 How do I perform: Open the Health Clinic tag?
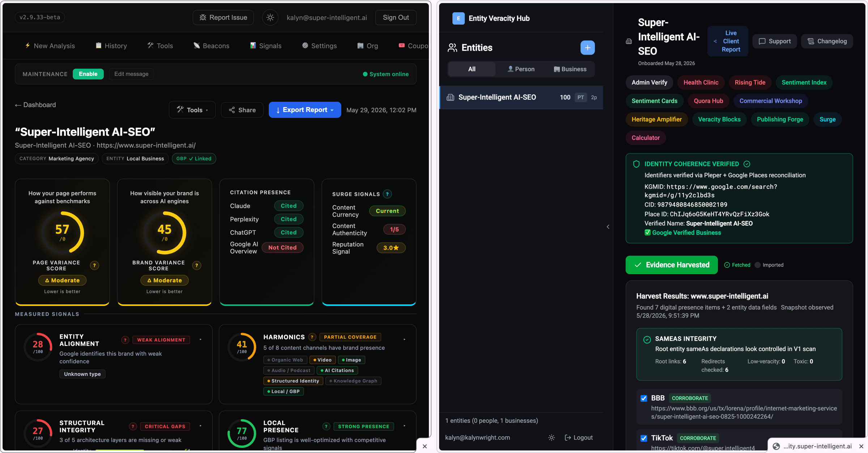click(701, 82)
